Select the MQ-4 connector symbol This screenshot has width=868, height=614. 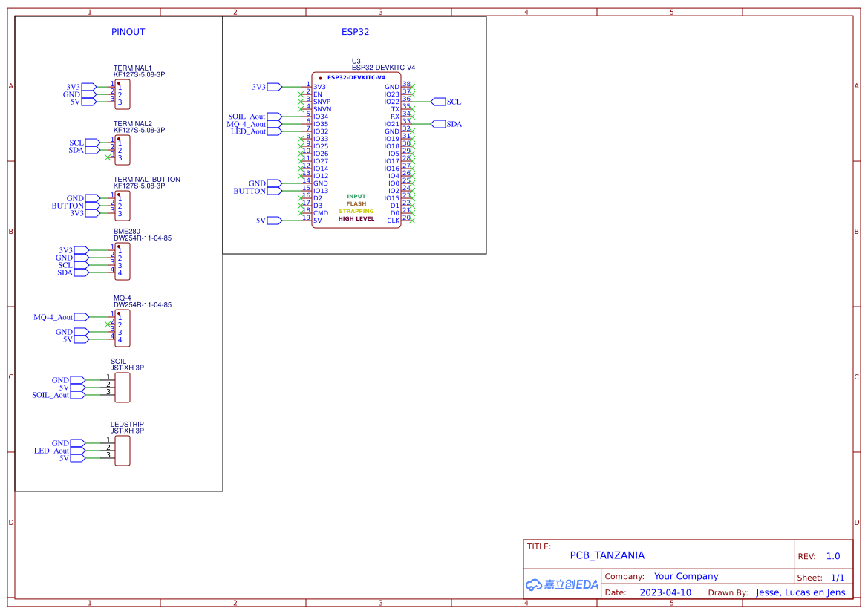pos(123,327)
